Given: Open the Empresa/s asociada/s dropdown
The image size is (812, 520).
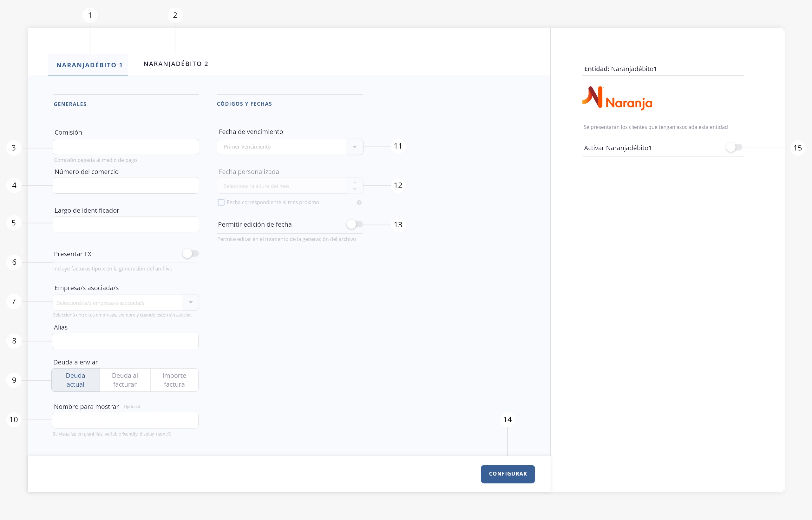Looking at the screenshot, I should click(x=126, y=303).
